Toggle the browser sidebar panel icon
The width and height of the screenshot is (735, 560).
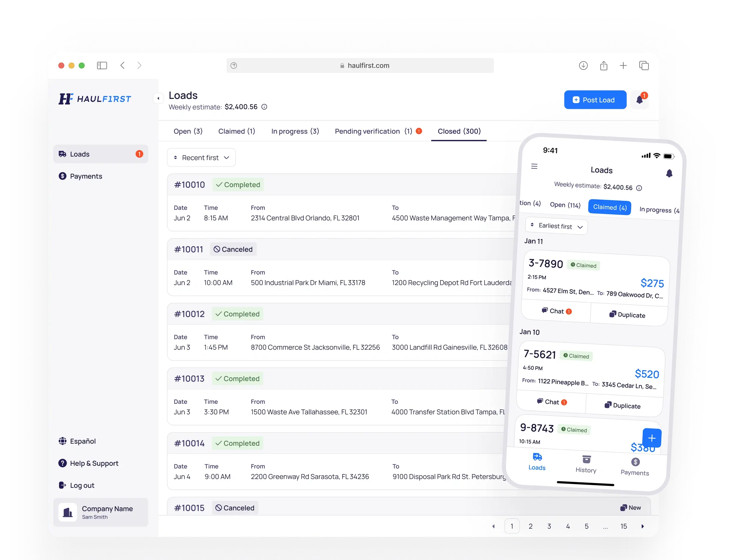[x=102, y=66]
